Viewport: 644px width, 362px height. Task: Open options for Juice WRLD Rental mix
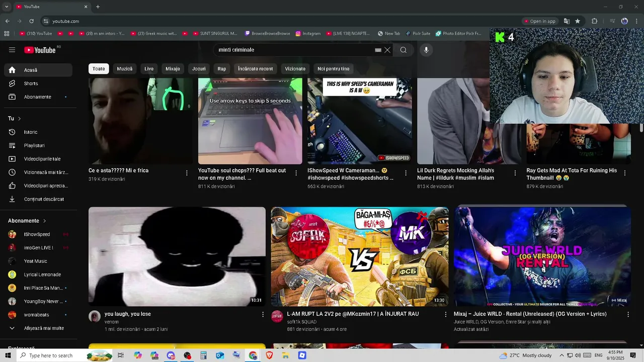628,314
